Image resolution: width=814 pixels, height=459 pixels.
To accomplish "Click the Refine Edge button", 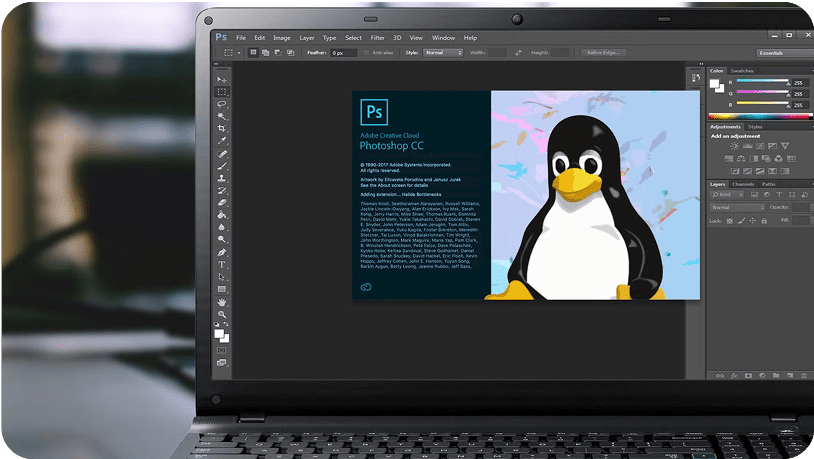I will tap(603, 52).
